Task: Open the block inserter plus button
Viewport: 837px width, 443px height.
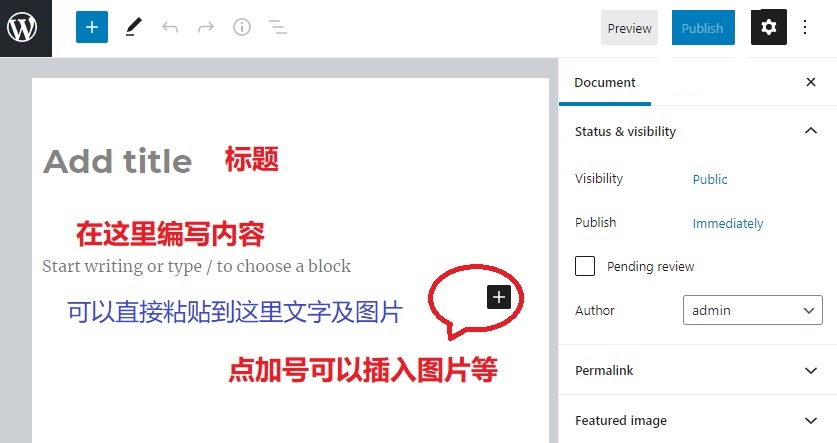Action: [x=91, y=28]
